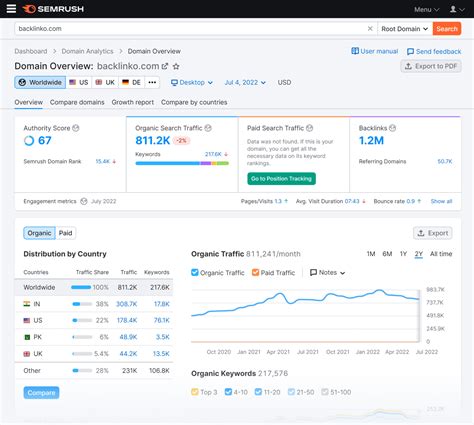Open the Jul 4, 2022 date dropdown
This screenshot has height=425, width=474.
point(245,83)
